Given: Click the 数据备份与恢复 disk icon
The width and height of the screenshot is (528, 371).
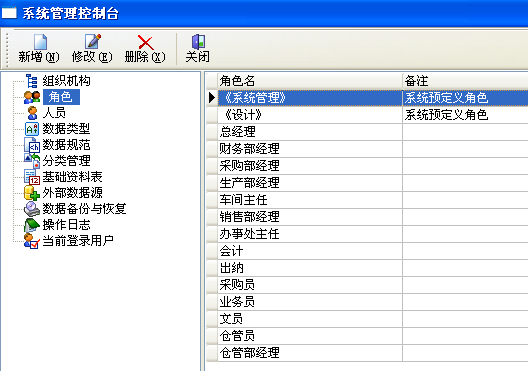Looking at the screenshot, I should click(32, 209).
